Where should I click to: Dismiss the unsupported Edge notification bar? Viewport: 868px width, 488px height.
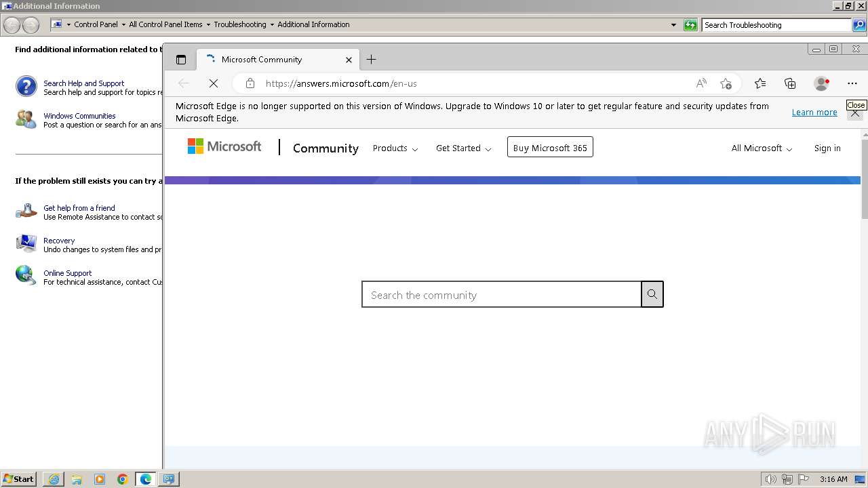tap(855, 113)
